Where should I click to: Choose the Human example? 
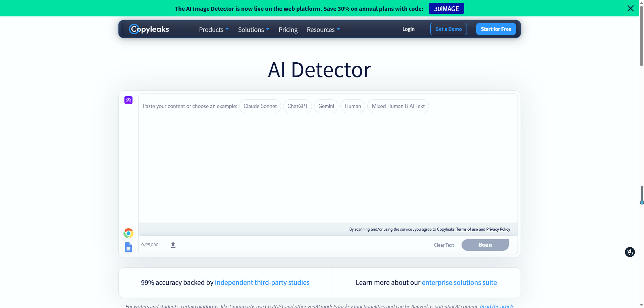(x=353, y=106)
